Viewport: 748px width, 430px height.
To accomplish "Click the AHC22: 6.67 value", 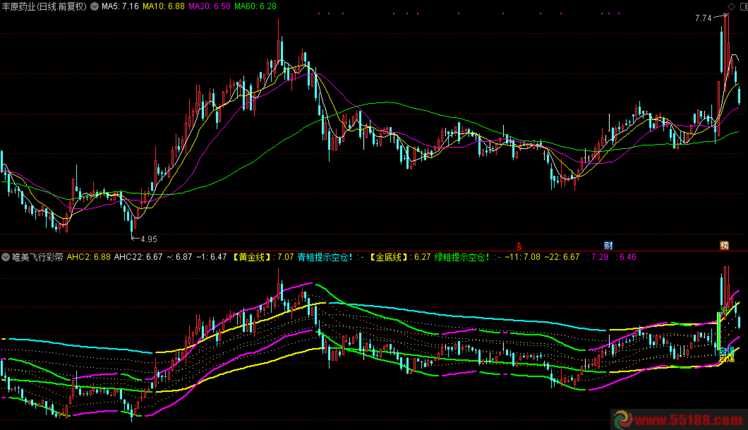I will point(138,257).
